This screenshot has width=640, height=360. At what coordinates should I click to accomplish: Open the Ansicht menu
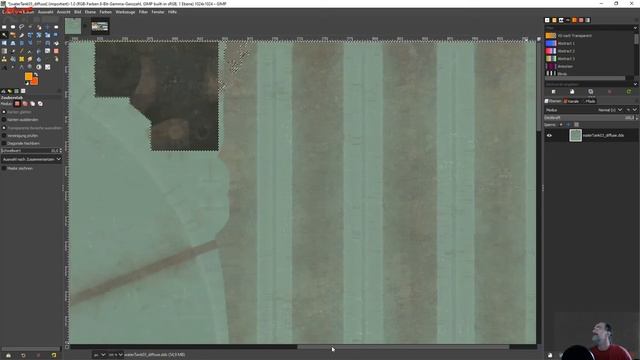tap(63, 12)
